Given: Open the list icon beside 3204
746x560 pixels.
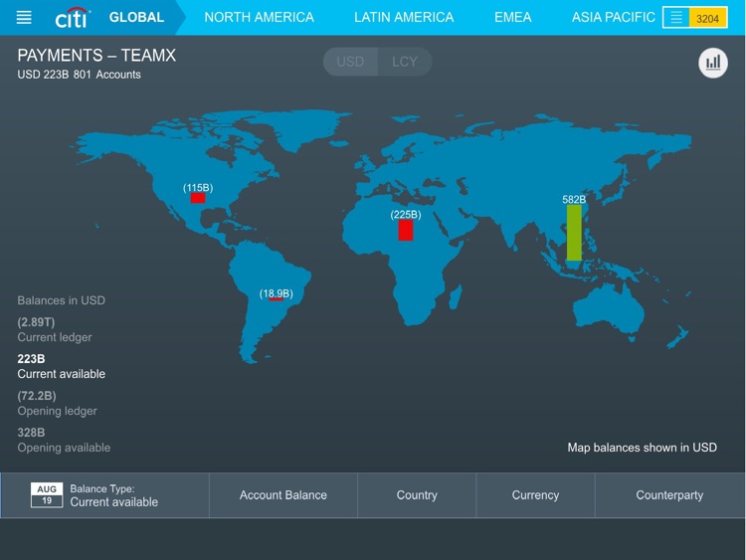Looking at the screenshot, I should pos(676,18).
